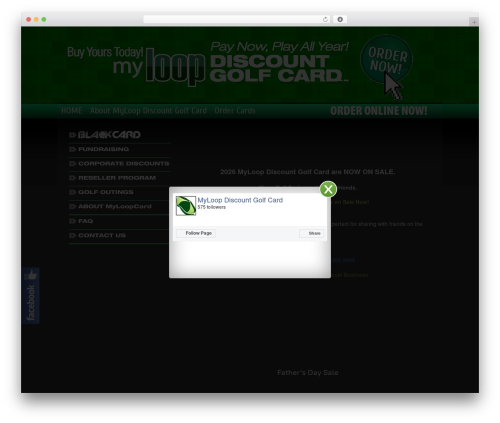This screenshot has height=423, width=500.
Task: Select BLACKCARD in sidebar
Action: tap(109, 135)
